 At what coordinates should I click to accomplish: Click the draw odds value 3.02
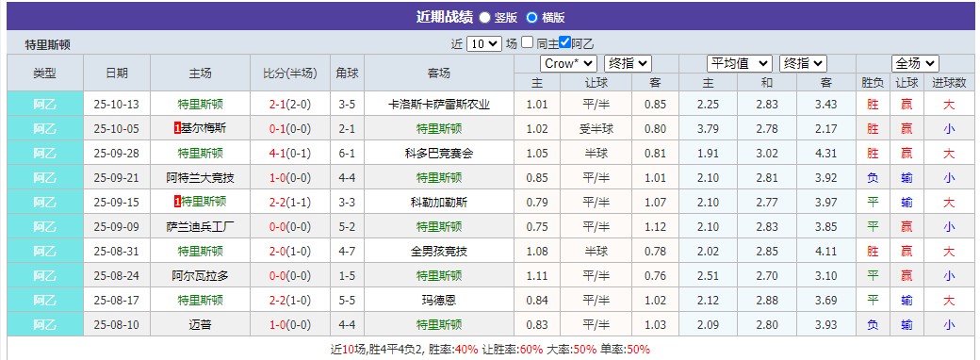coord(767,153)
